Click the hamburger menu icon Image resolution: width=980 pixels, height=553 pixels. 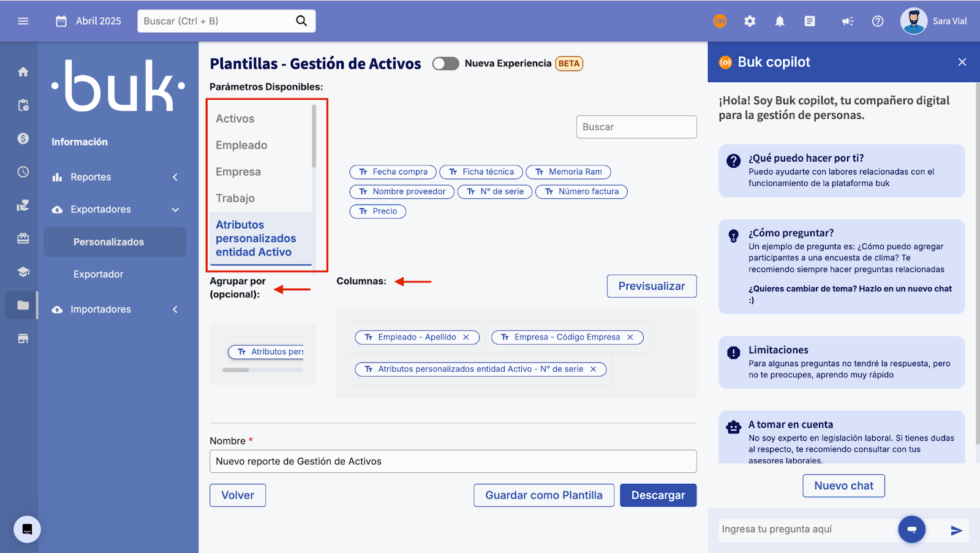pos(23,21)
